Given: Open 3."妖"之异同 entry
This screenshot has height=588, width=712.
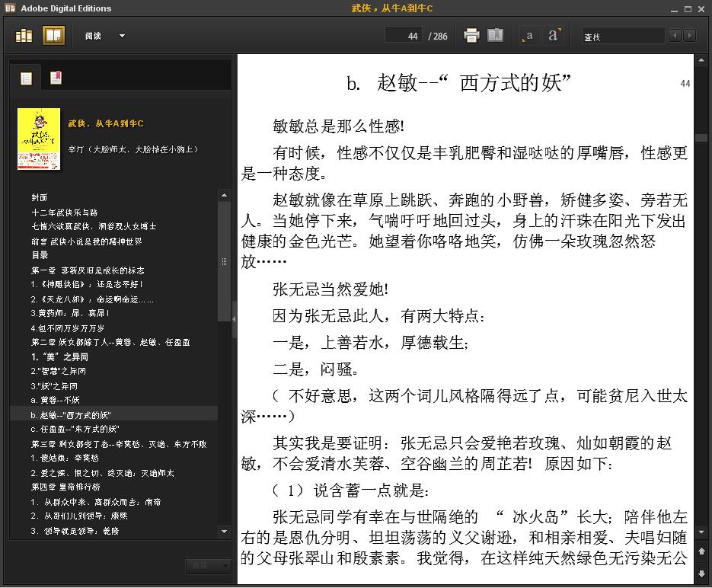Looking at the screenshot, I should (x=54, y=386).
